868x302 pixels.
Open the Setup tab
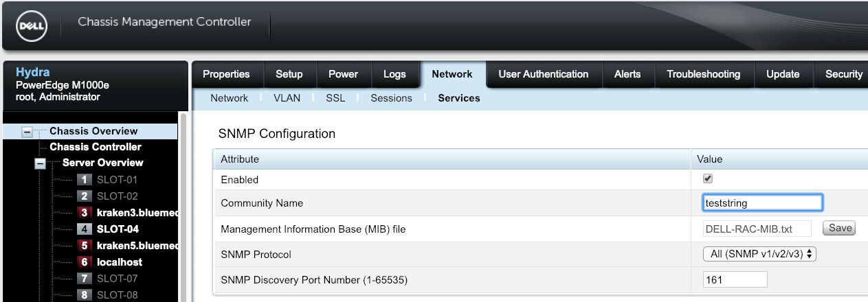(x=289, y=74)
